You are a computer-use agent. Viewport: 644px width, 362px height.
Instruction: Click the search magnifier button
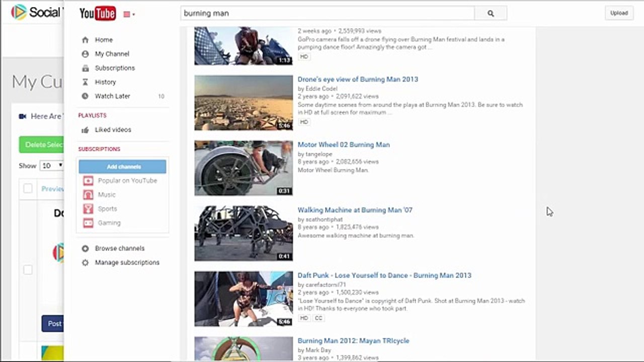click(x=491, y=14)
